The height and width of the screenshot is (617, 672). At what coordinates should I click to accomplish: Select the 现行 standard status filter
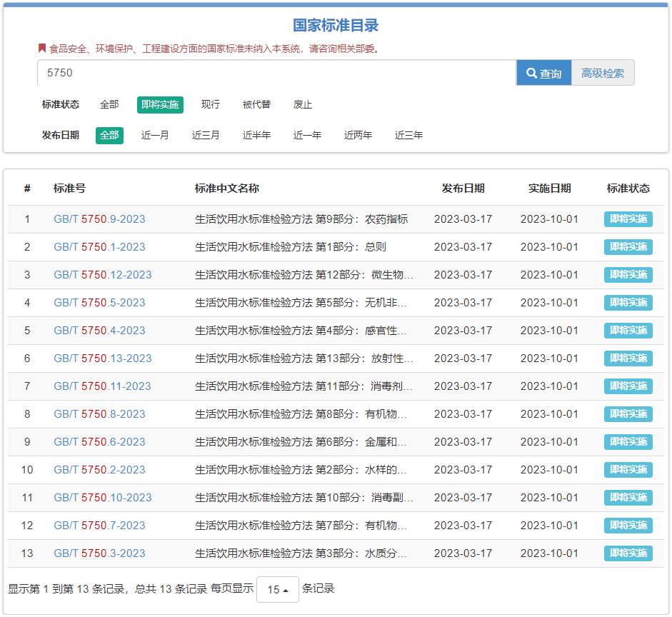(210, 104)
